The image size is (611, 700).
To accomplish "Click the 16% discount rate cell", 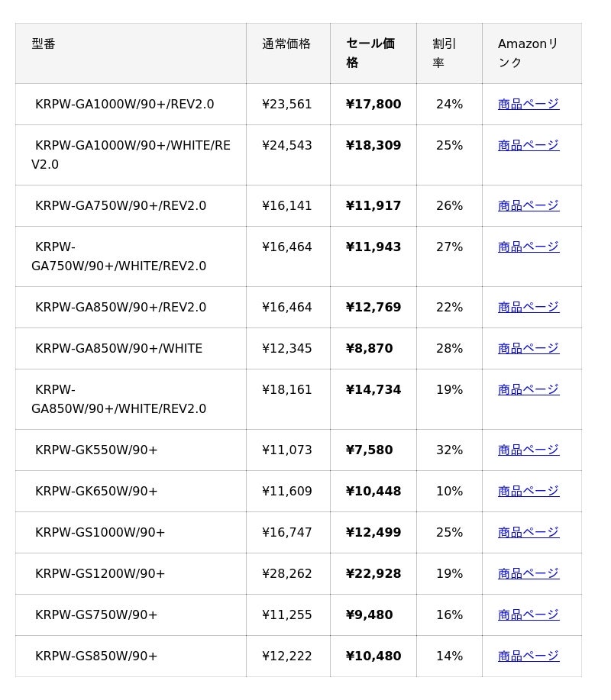I will pyautogui.click(x=449, y=615).
